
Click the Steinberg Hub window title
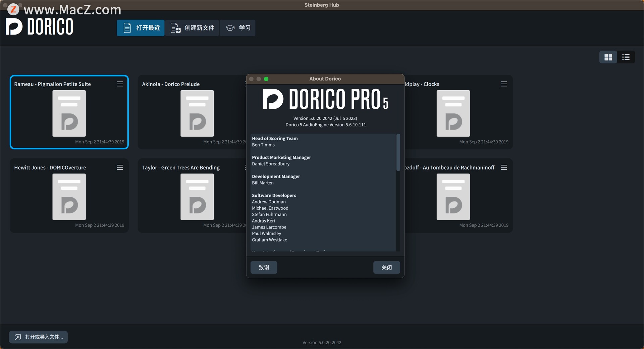pos(322,5)
